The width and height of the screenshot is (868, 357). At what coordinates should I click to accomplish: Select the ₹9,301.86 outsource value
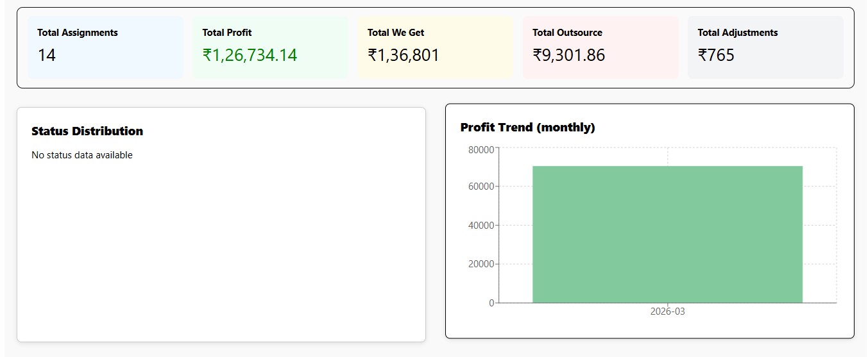[569, 55]
